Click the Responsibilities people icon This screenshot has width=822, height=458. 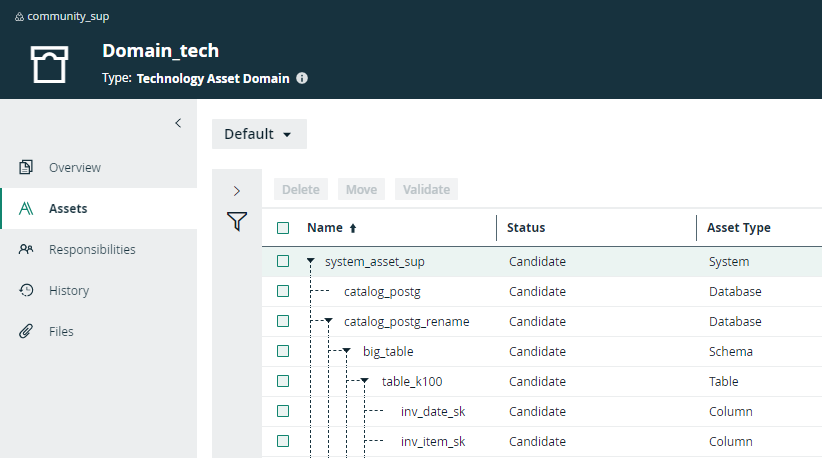coord(27,249)
